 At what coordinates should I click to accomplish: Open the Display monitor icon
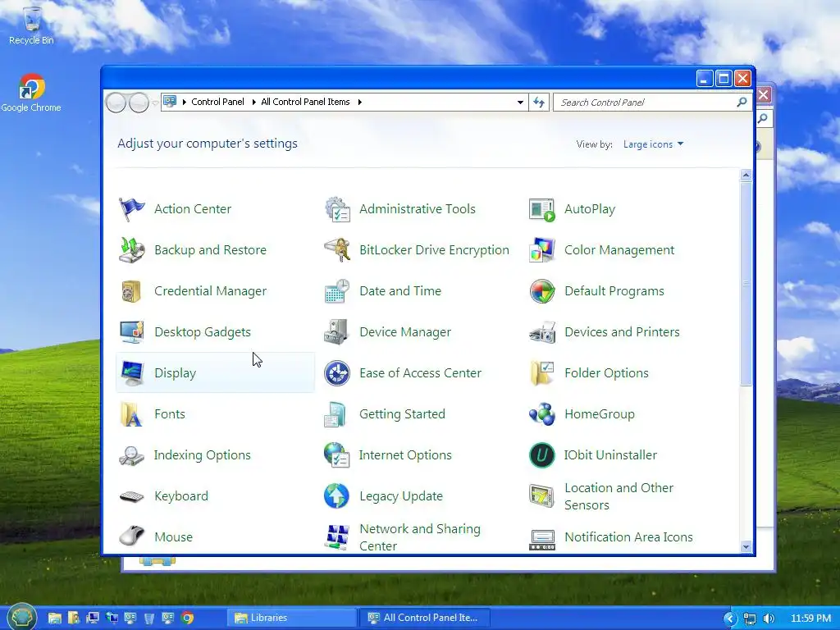coord(132,373)
